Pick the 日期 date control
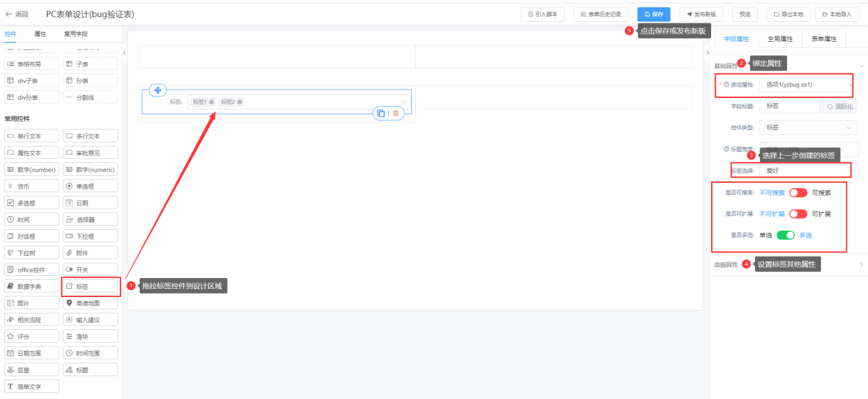Screen dimensions: 868x399 pos(90,203)
